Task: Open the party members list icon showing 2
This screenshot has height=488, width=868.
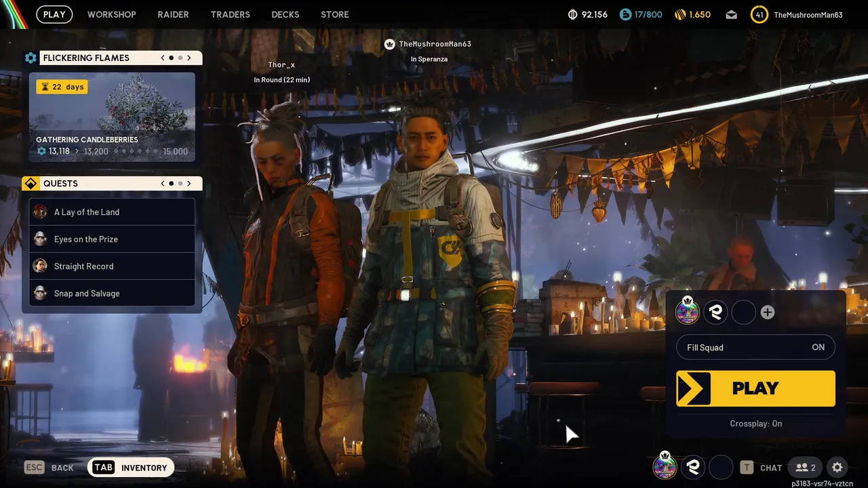Action: [x=806, y=467]
